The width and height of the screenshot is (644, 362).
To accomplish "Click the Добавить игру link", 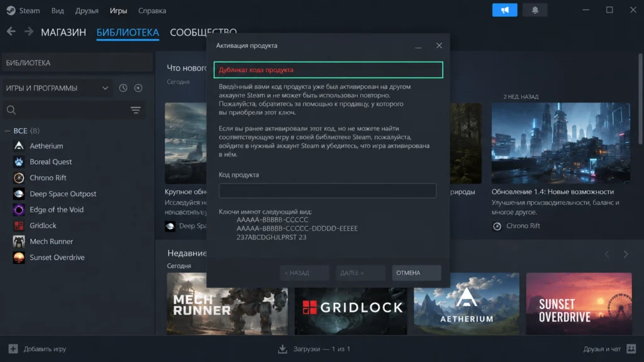I will coord(45,349).
